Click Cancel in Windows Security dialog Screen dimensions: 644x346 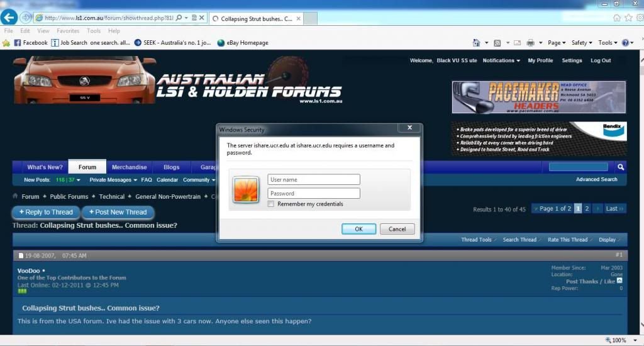coord(397,229)
